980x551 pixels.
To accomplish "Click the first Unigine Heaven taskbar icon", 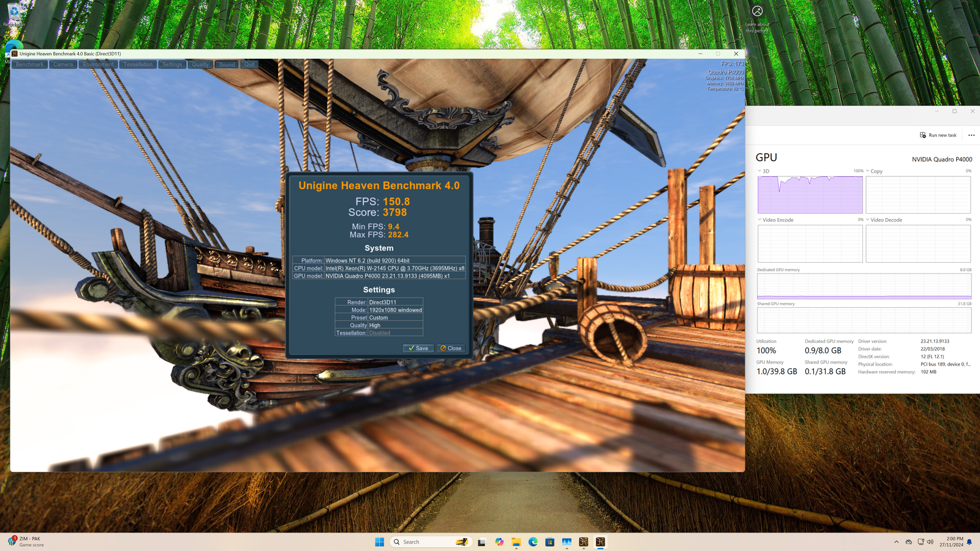I will click(x=584, y=542).
